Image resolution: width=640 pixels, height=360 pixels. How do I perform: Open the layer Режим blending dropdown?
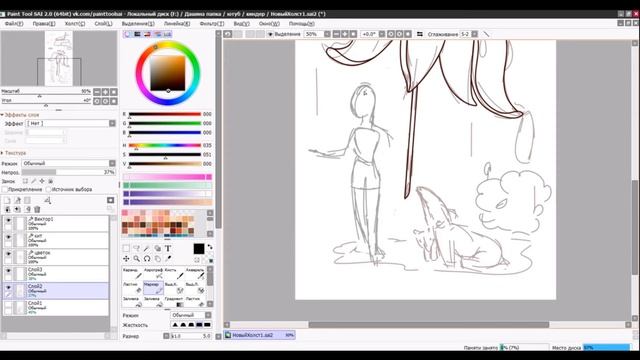[69, 163]
